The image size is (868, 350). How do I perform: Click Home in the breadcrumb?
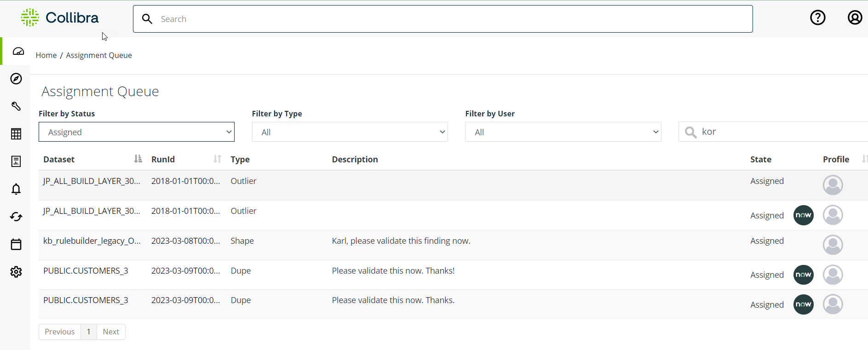coord(46,55)
